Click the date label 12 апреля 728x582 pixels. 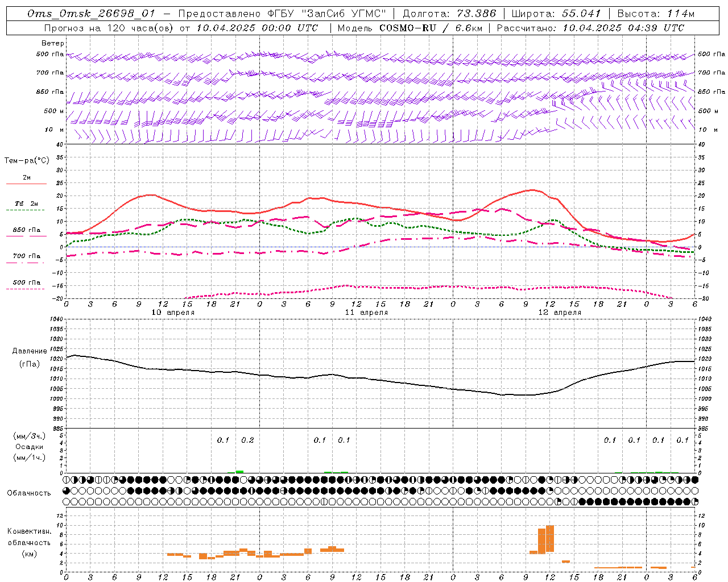point(560,312)
